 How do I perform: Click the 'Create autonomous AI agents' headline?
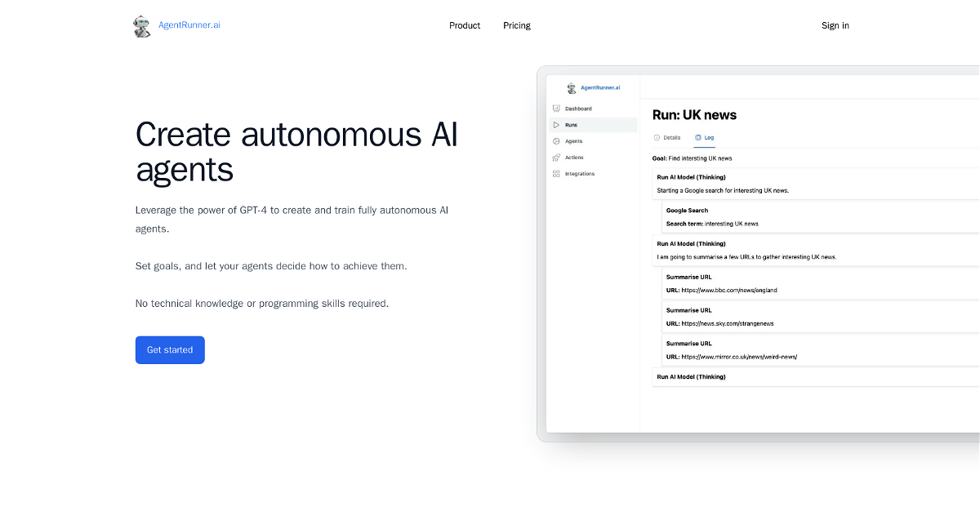296,152
